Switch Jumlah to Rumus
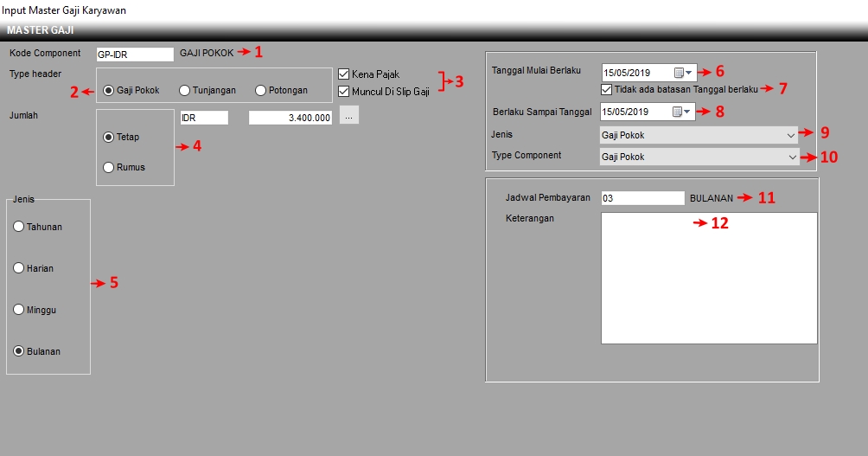The image size is (868, 456). point(109,167)
